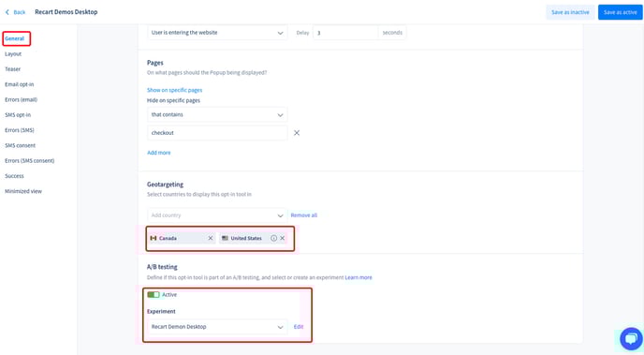Click the 'Recart Demos Desktop' page title
644x355 pixels.
coord(66,12)
